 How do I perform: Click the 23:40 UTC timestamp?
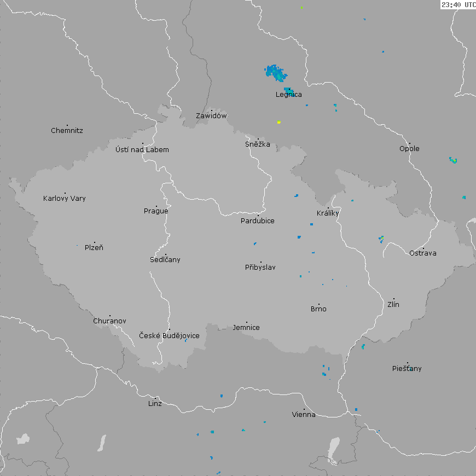coord(458,4)
